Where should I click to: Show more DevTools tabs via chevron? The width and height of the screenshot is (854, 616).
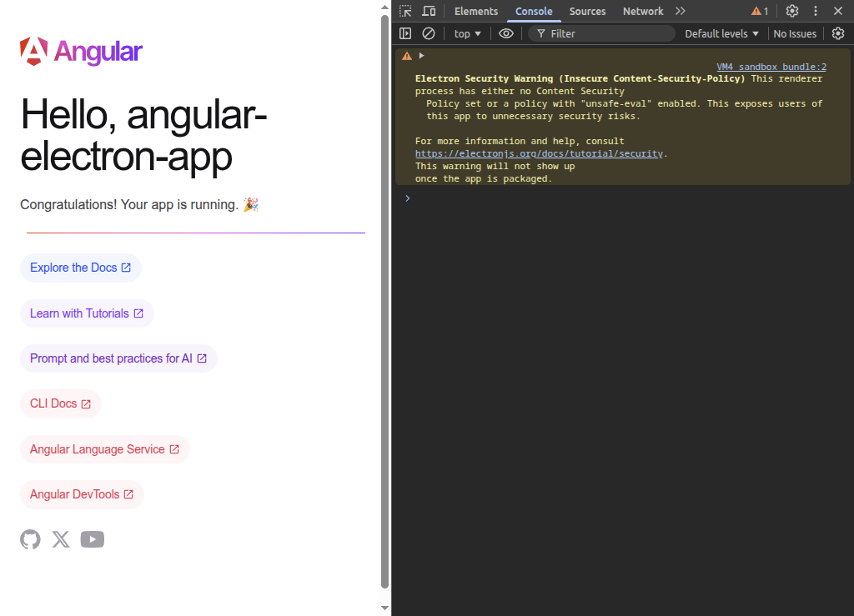pos(681,11)
